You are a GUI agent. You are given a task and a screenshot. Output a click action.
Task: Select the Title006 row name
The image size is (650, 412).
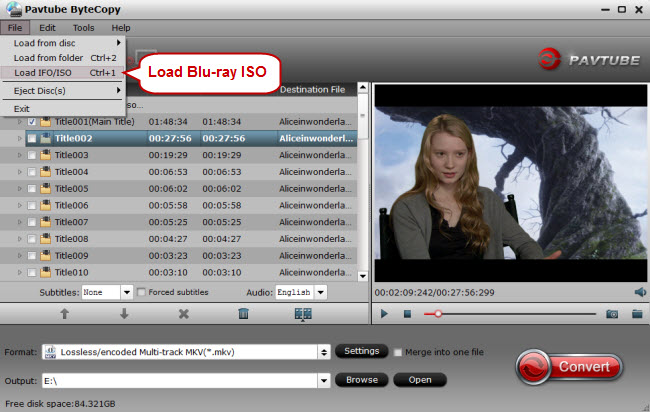(71, 206)
